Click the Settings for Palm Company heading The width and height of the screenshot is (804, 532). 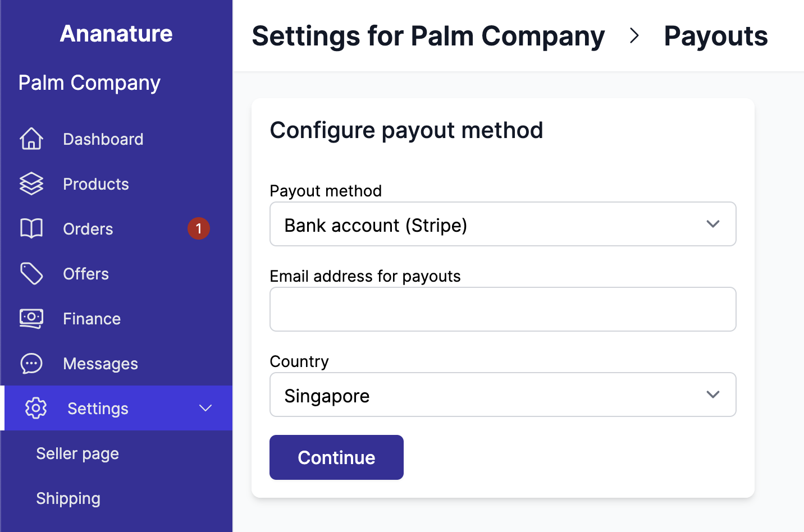pos(428,36)
